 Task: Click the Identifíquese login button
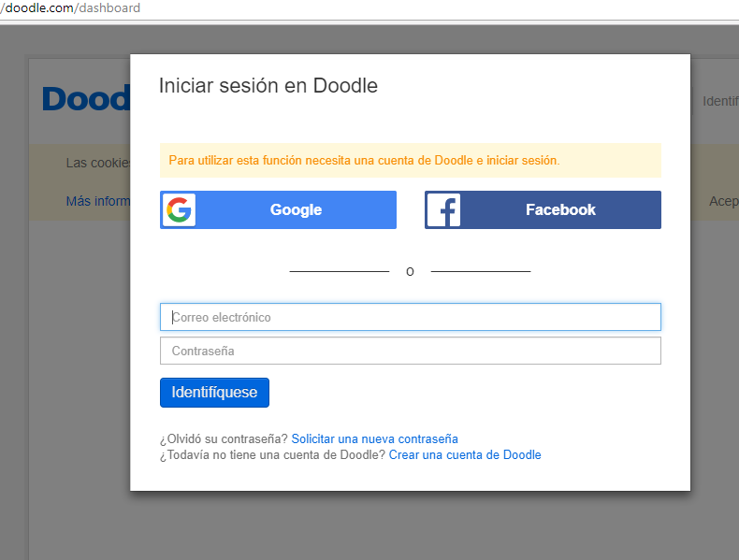[214, 393]
